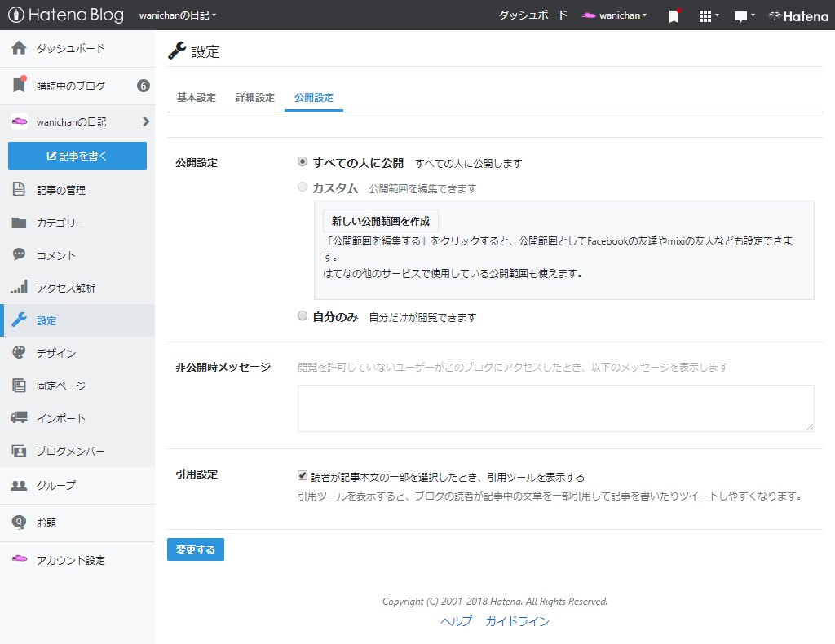Open the wanichan user menu in header
This screenshot has width=835, height=644.
614,15
